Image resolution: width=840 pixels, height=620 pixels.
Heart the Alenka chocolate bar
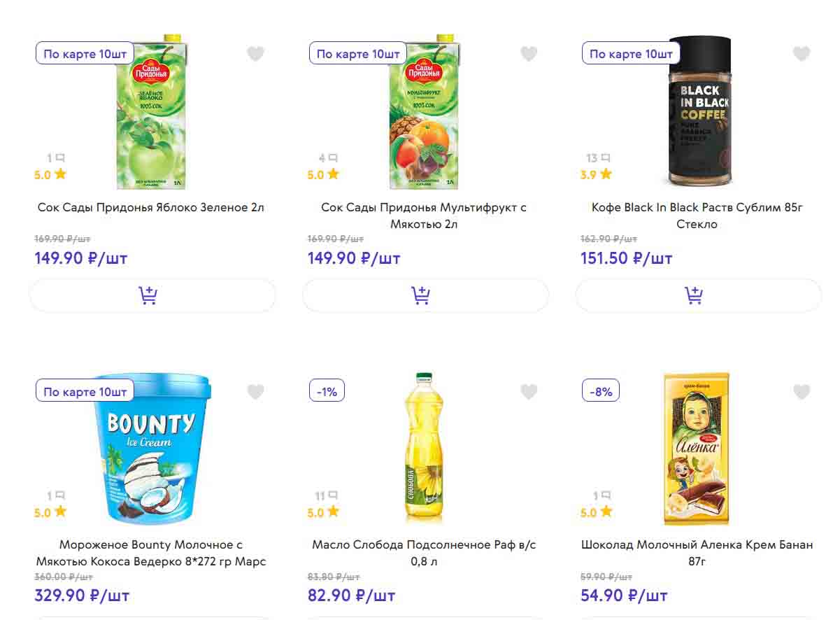tap(801, 392)
